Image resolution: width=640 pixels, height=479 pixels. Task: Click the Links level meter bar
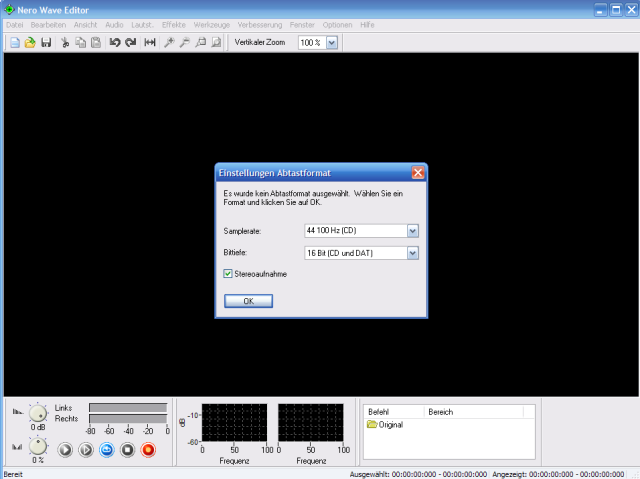[x=128, y=408]
